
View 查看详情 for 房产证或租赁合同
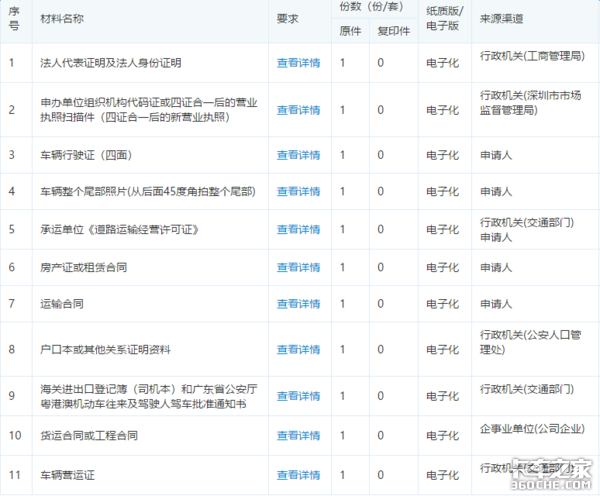[298, 268]
